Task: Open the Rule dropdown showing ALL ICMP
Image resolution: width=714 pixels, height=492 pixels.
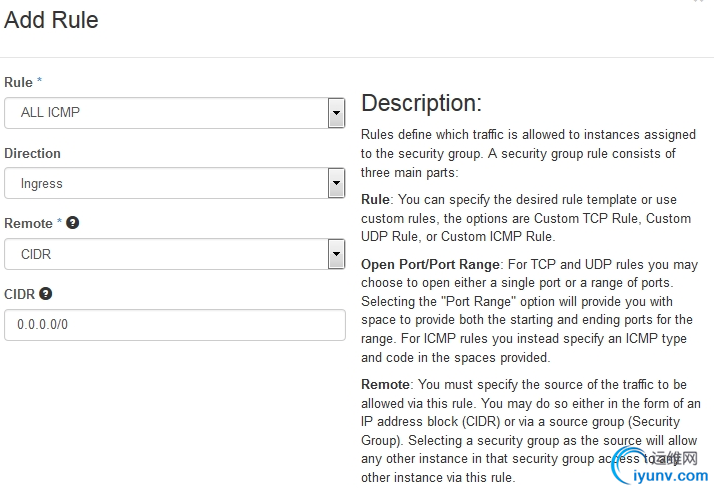Action: [x=175, y=113]
